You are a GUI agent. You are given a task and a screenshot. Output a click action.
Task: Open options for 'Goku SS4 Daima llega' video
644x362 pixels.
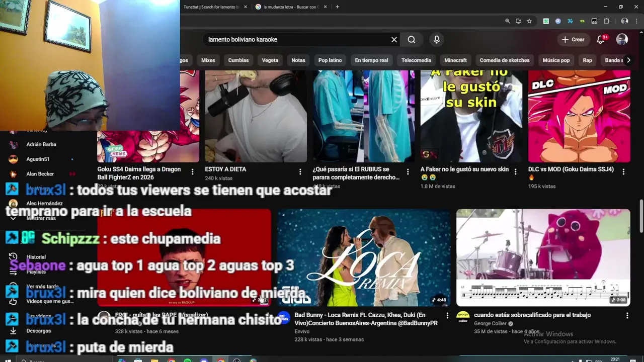click(192, 171)
